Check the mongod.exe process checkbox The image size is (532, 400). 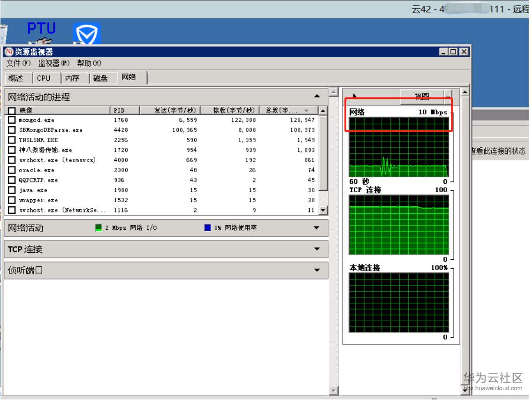pos(12,120)
